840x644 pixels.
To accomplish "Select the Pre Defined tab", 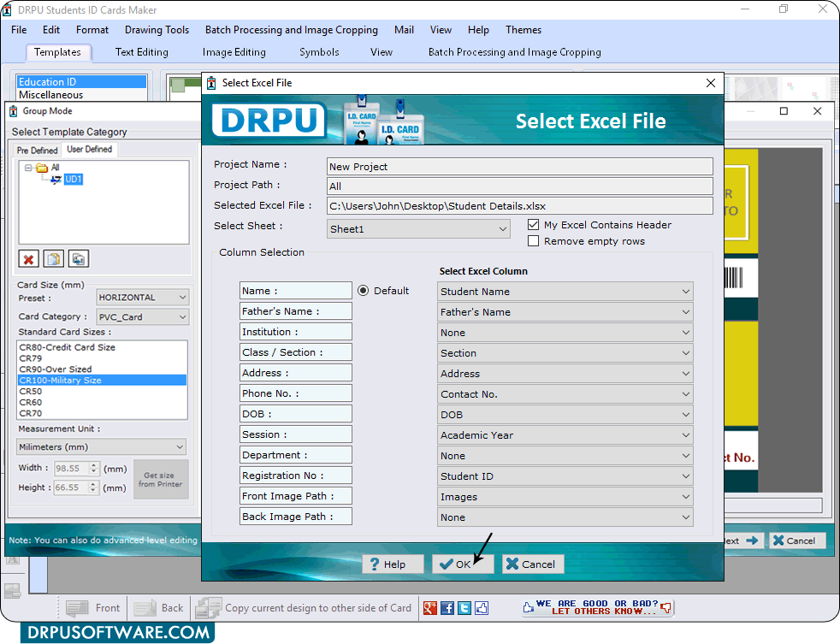I will [37, 150].
